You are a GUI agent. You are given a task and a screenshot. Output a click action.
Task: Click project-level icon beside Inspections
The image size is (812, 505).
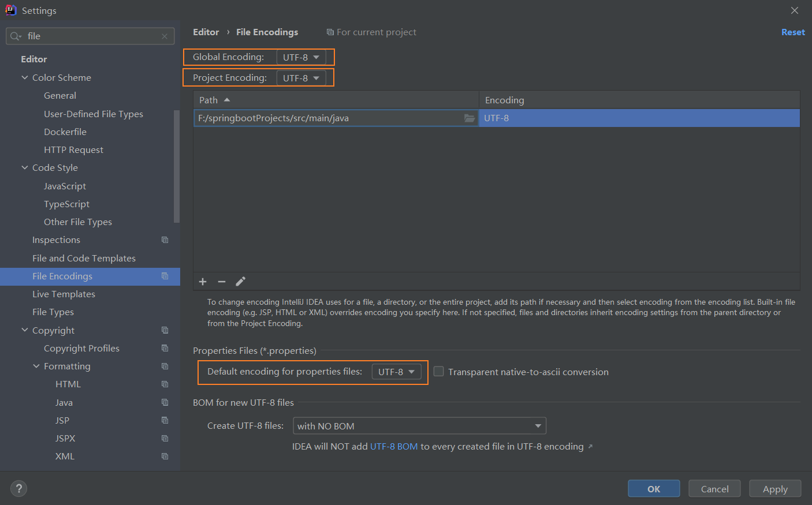click(165, 240)
